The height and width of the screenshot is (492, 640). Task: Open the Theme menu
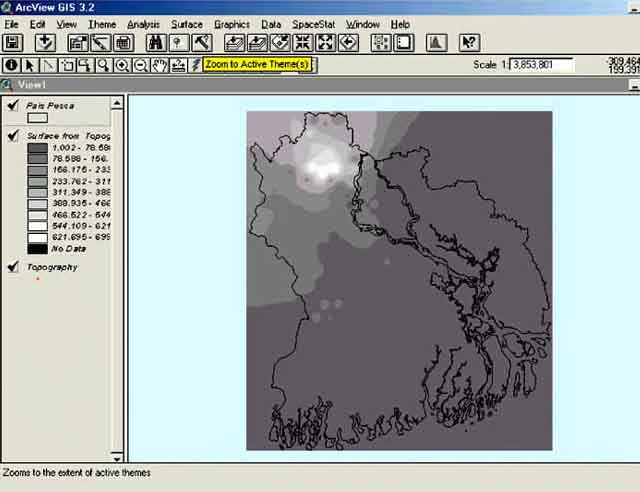[x=101, y=24]
